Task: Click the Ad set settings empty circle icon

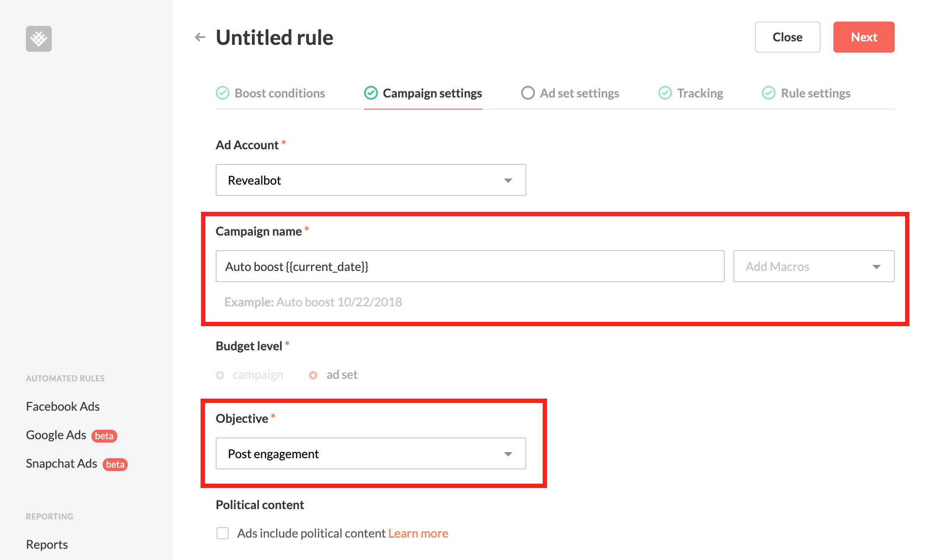Action: coord(528,93)
